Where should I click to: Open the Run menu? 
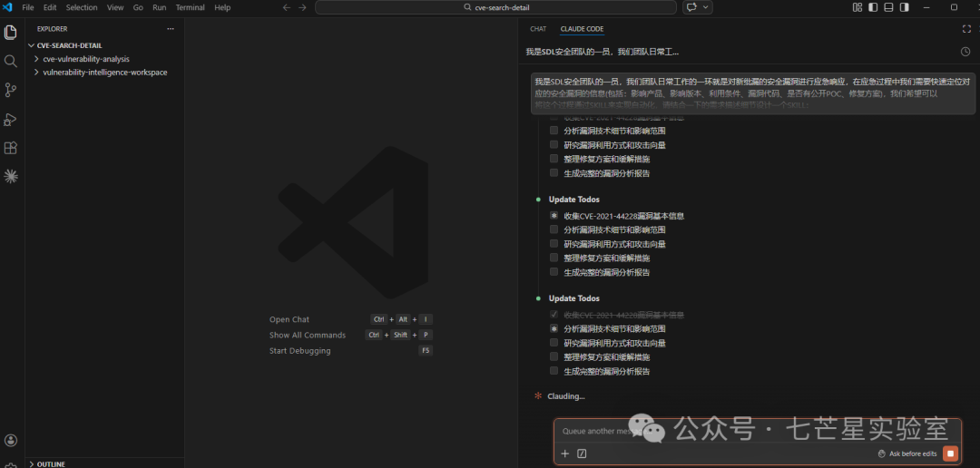(x=160, y=7)
